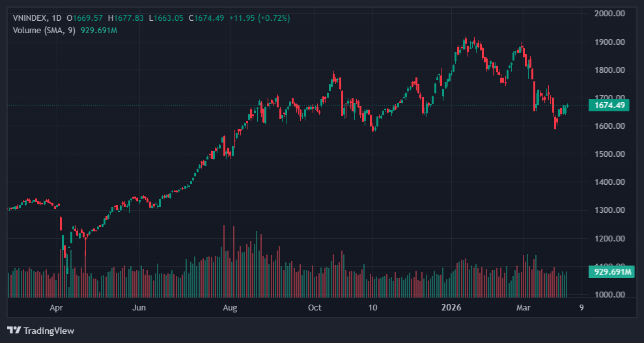Screen dimensions: 644x343
Task: Click the Mar label on time axis
Action: pos(524,307)
